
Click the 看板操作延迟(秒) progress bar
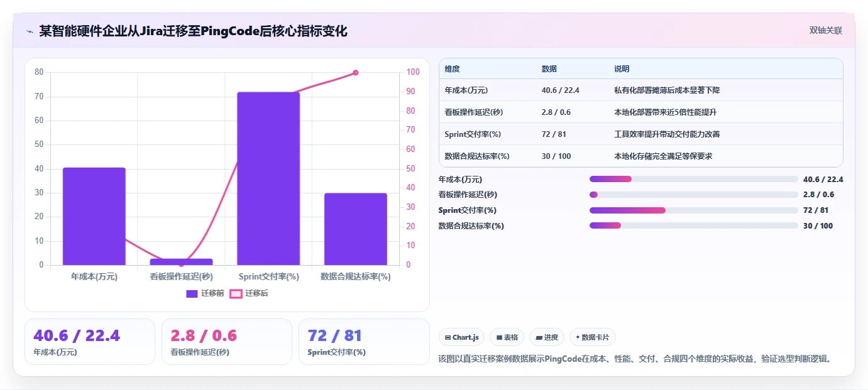pos(693,195)
